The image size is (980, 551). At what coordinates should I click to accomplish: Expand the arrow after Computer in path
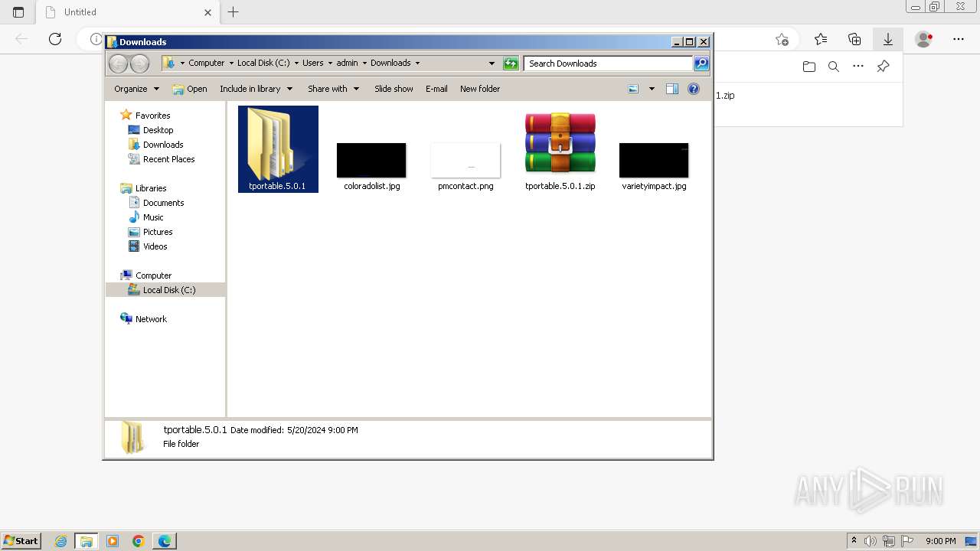pyautogui.click(x=230, y=64)
